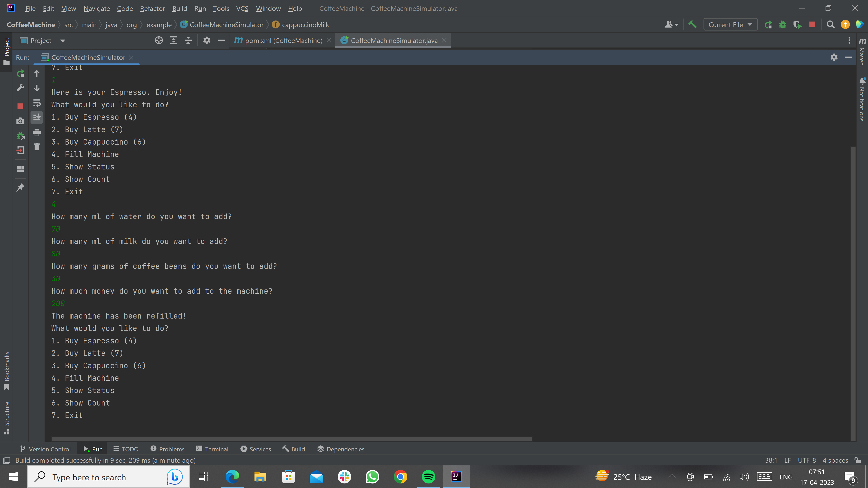Image resolution: width=868 pixels, height=488 pixels.
Task: Open the user profile dropdown
Action: (671, 24)
